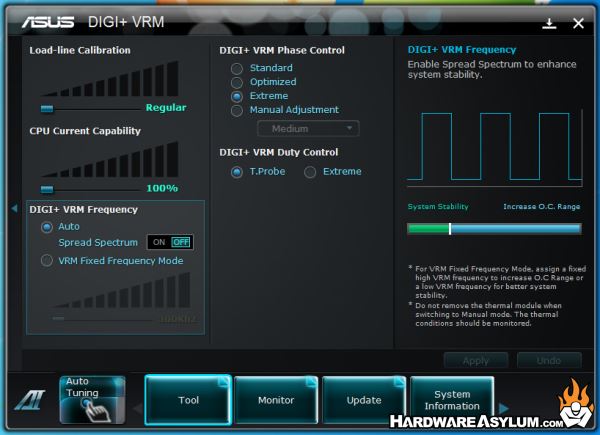Open the Monitor menu

click(x=276, y=400)
